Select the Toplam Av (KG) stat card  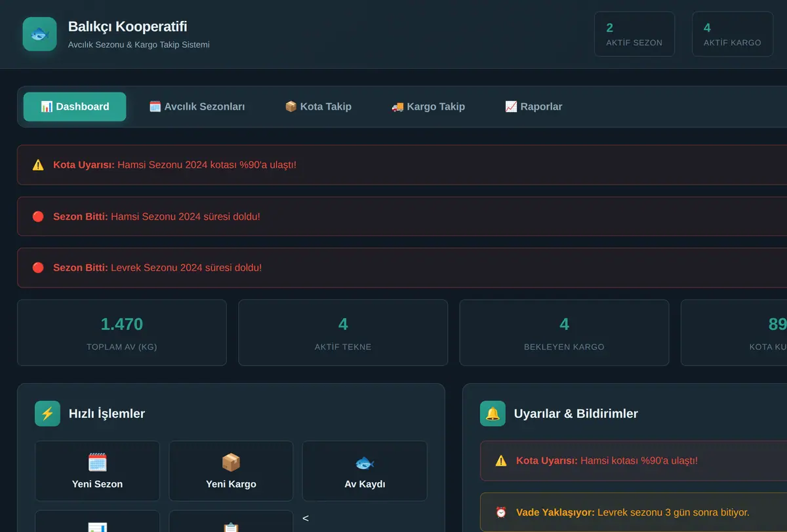point(122,333)
